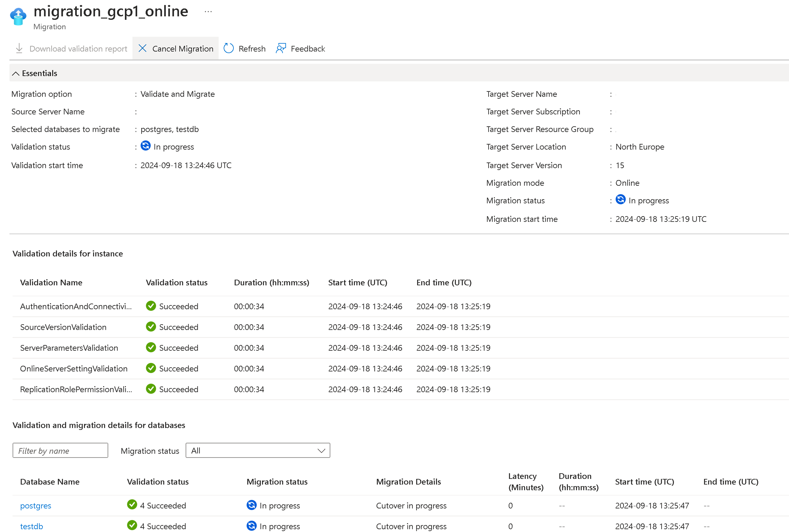Select the OnlineServerSettingValidation row
This screenshot has width=789, height=532.
pyautogui.click(x=74, y=369)
